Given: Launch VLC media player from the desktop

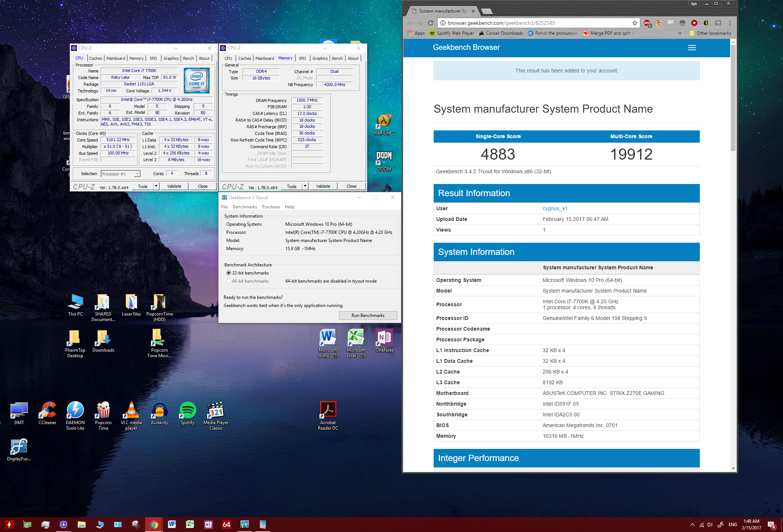Looking at the screenshot, I should click(x=131, y=416).
